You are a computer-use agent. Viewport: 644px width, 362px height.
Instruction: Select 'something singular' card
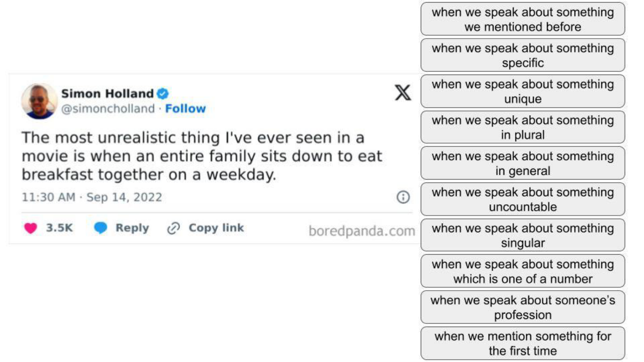(523, 235)
